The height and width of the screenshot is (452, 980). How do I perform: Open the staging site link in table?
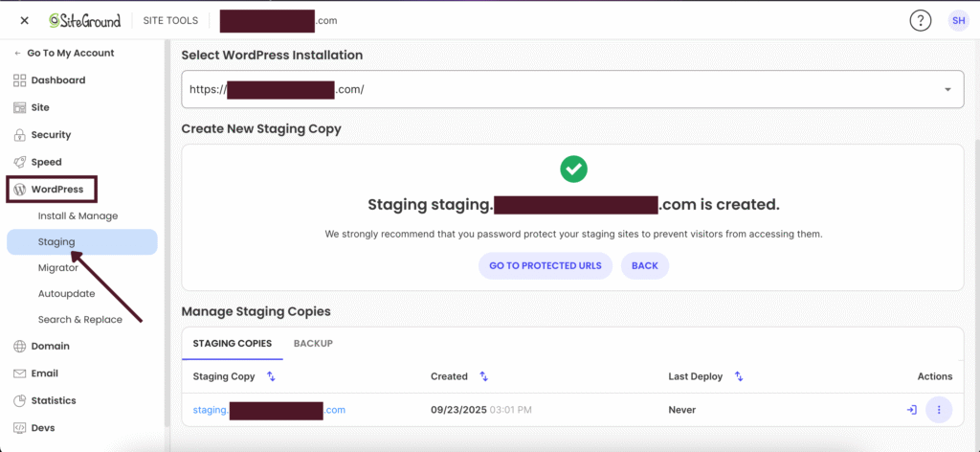click(269, 410)
